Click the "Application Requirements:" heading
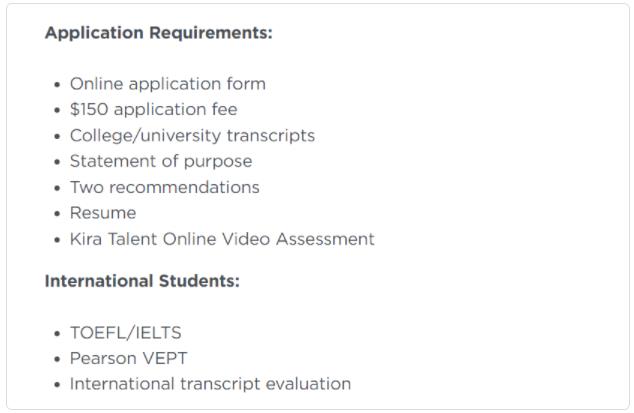 coord(158,33)
